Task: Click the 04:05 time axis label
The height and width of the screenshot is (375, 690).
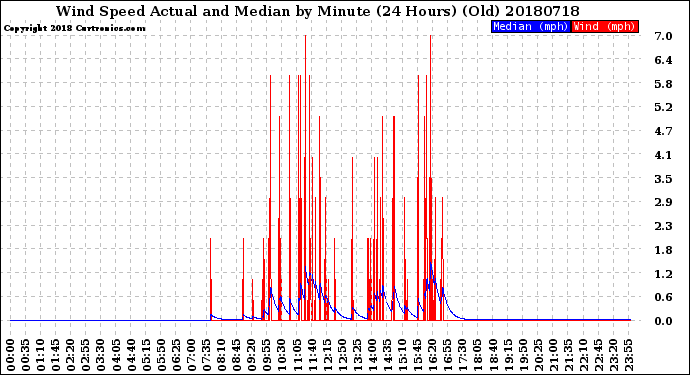Action: pos(116,355)
